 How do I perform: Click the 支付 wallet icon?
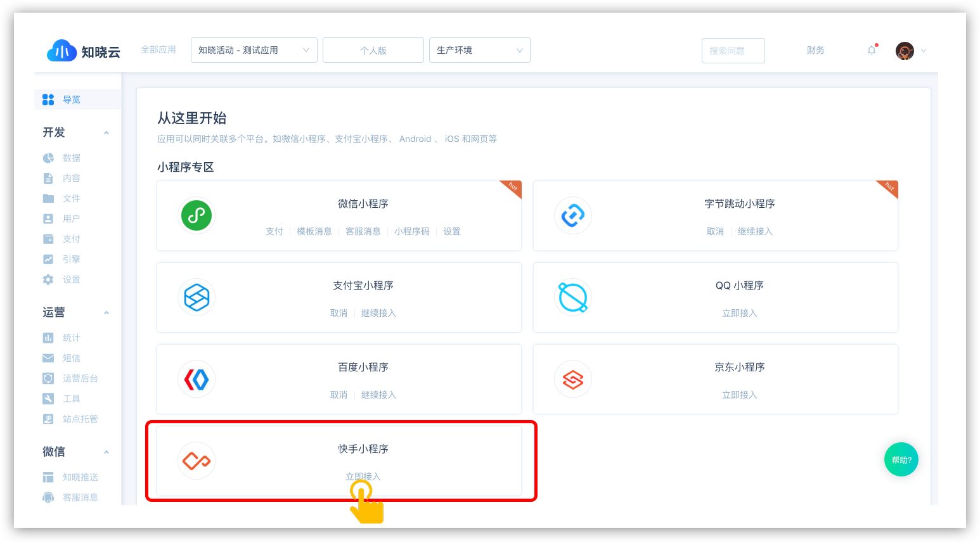point(48,239)
